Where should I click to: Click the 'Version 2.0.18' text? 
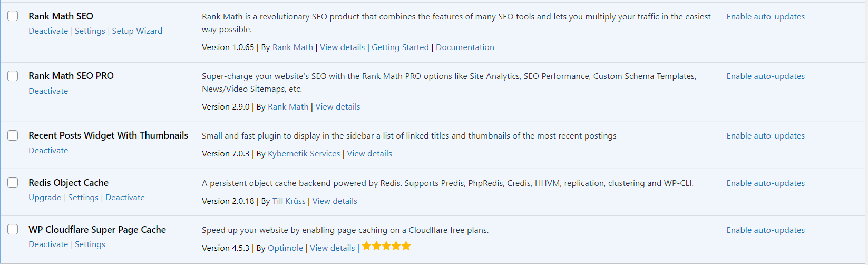pyautogui.click(x=228, y=201)
